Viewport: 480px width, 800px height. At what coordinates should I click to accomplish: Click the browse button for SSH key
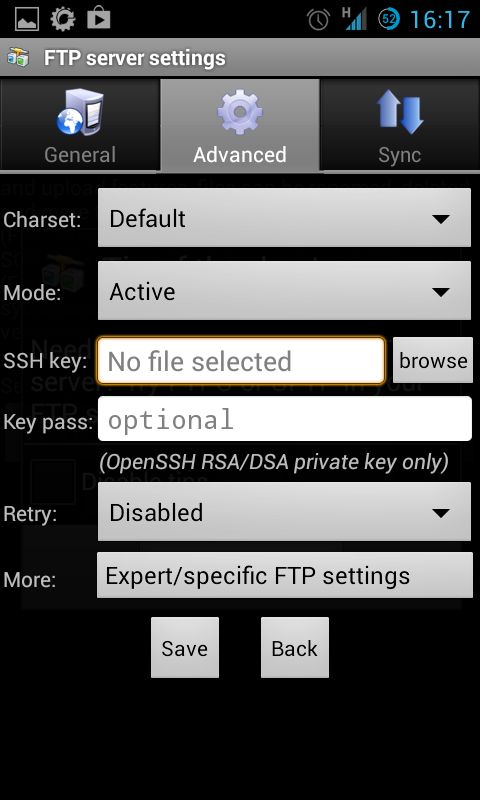(x=433, y=360)
